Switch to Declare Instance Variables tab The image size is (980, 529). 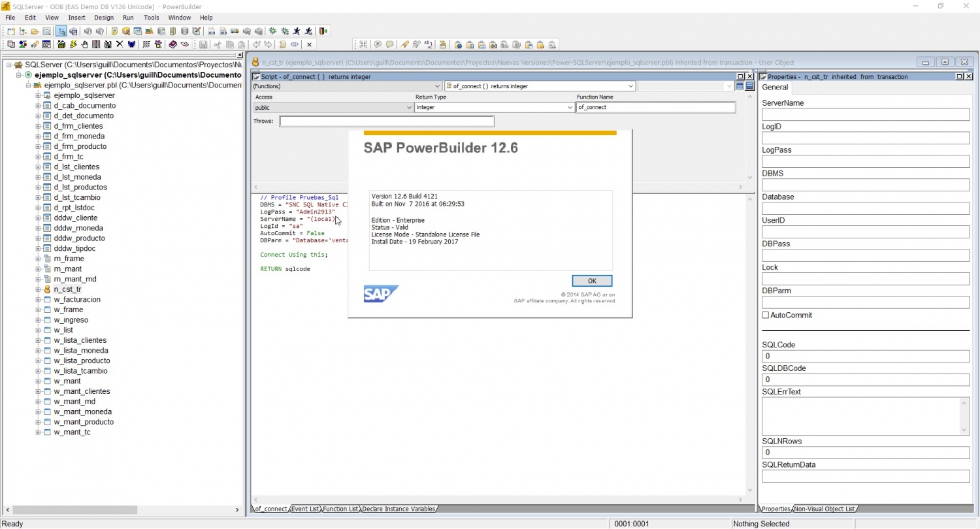[x=399, y=509]
